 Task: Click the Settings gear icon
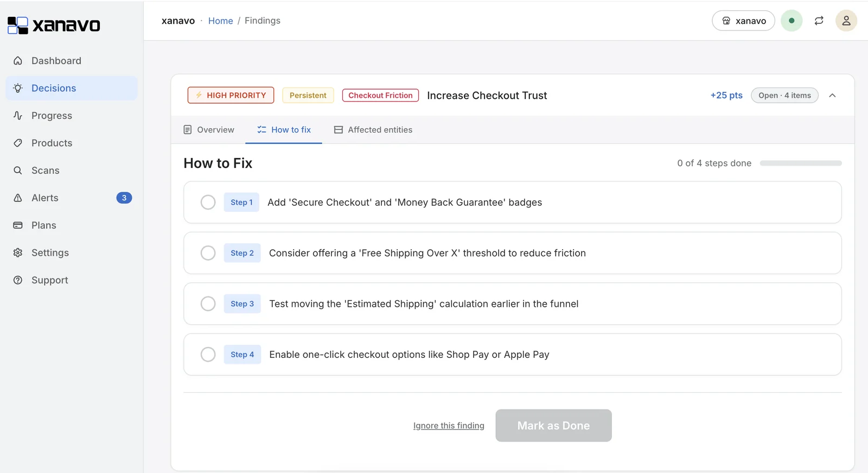(18, 253)
